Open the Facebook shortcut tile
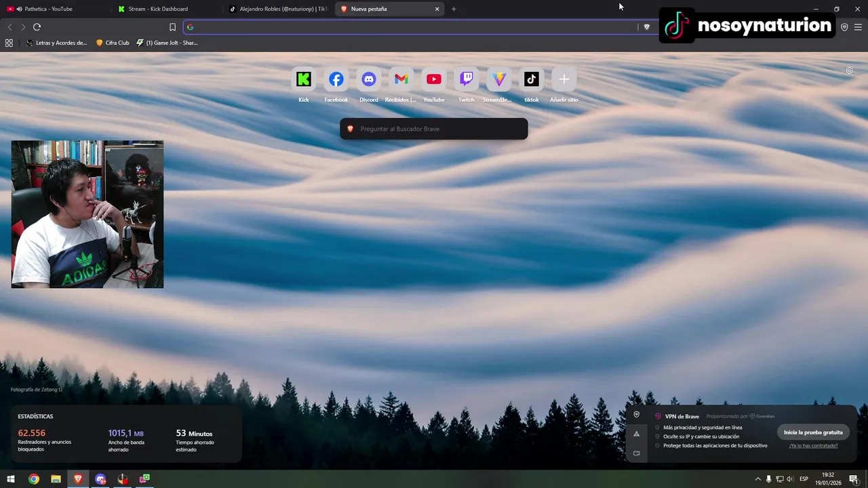 (x=336, y=79)
